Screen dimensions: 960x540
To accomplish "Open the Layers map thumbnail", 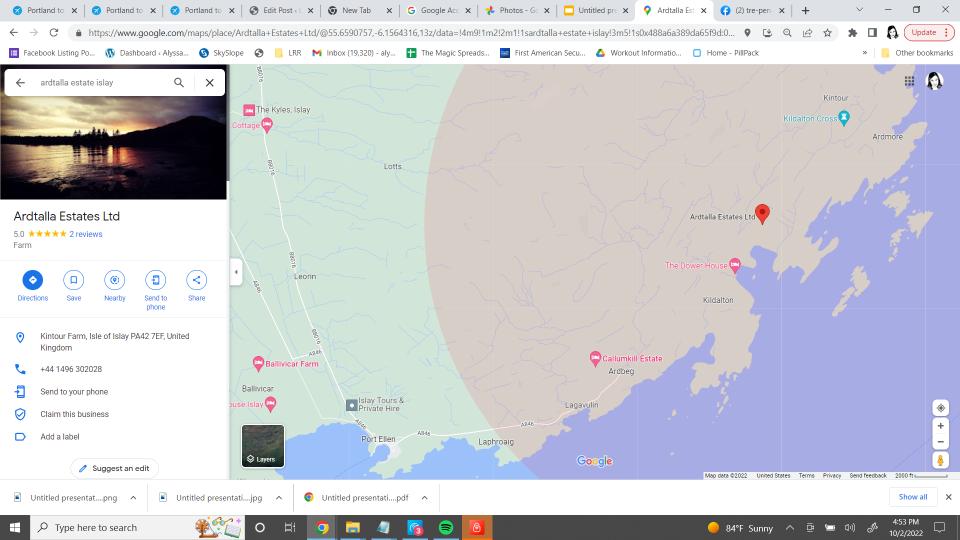I will click(x=263, y=446).
